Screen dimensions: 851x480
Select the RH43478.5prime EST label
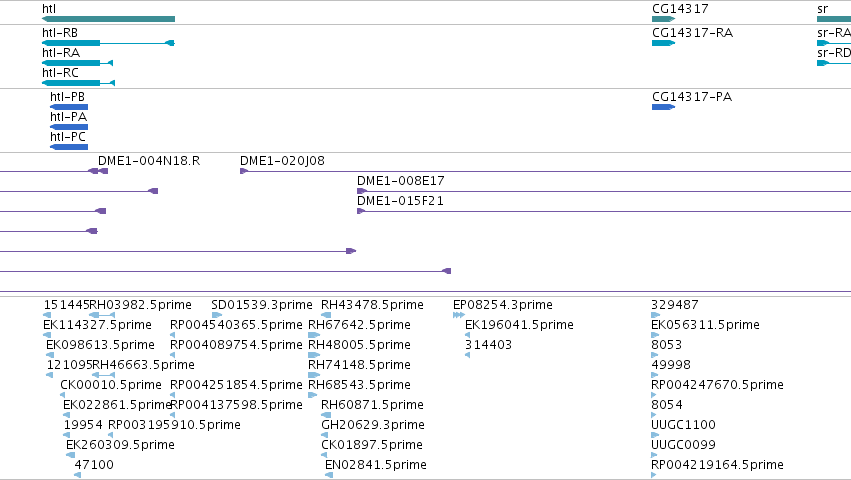coord(372,305)
